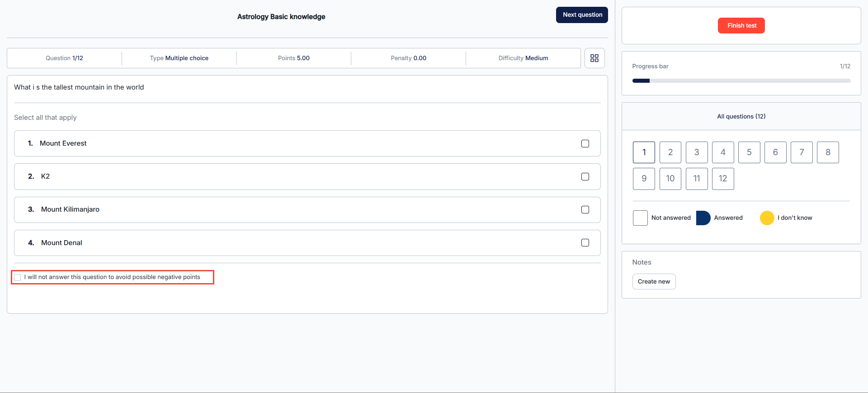Click the yellow I don't know indicator
The width and height of the screenshot is (868, 393).
click(x=767, y=218)
